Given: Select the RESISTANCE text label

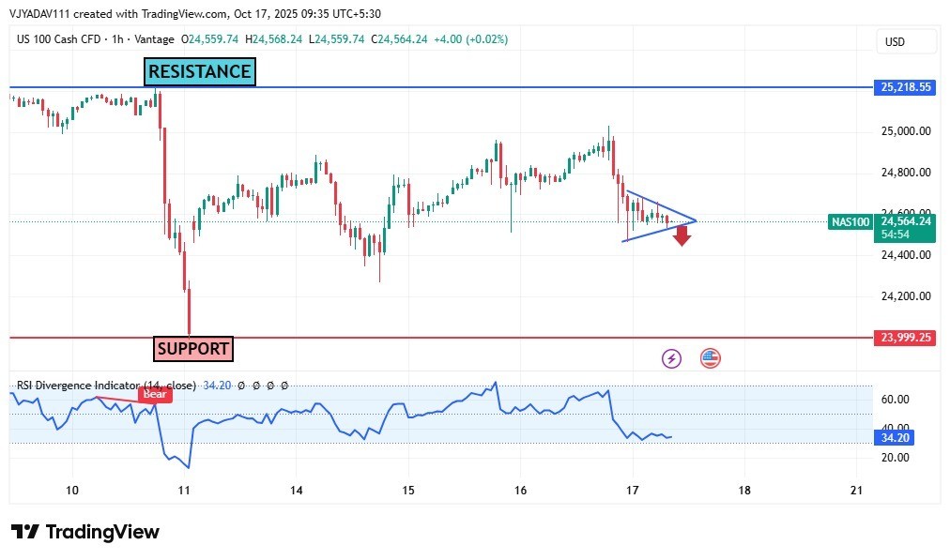Looking at the screenshot, I should click(199, 72).
